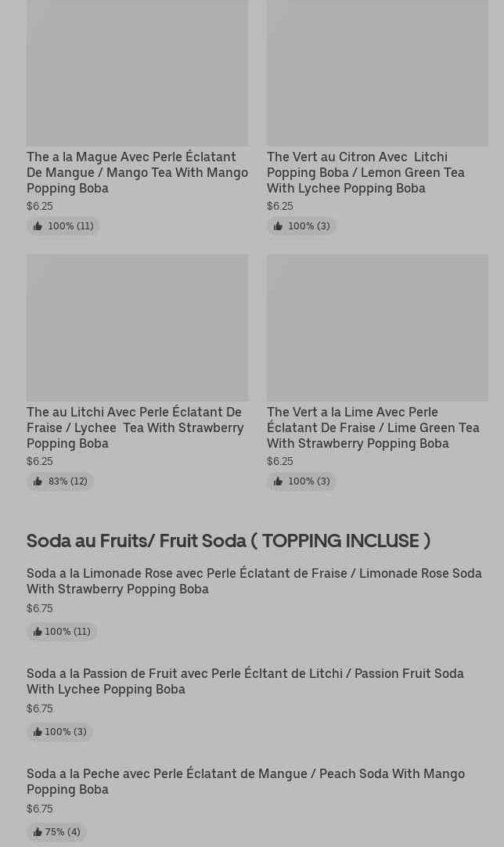The height and width of the screenshot is (847, 504).
Task: Click thumbs-up icon under Limonade Rose Soda
Action: (38, 632)
